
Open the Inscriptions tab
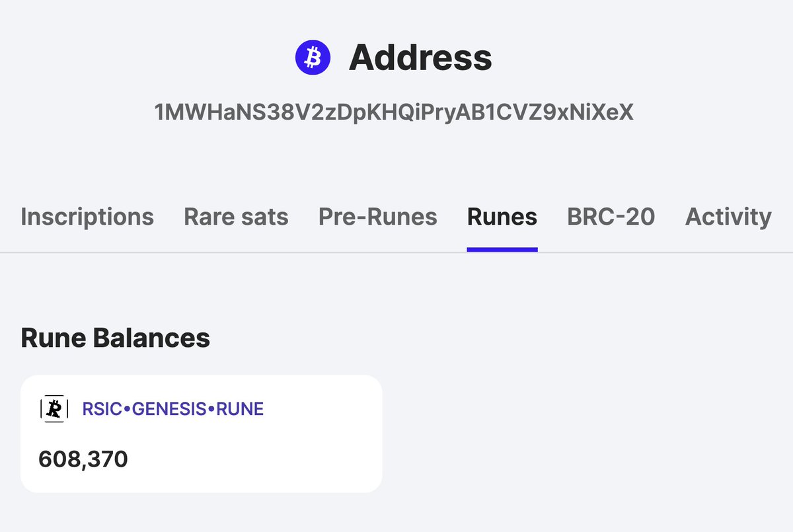coord(87,217)
